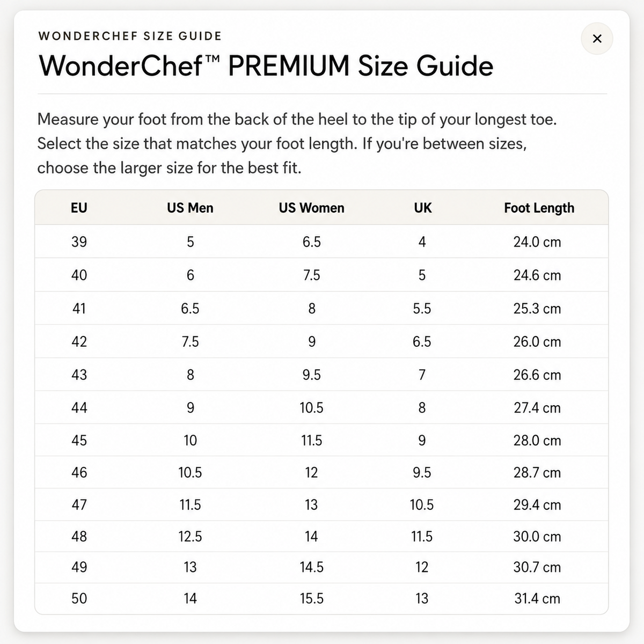The height and width of the screenshot is (644, 644).
Task: Click the UK column header
Action: click(422, 208)
